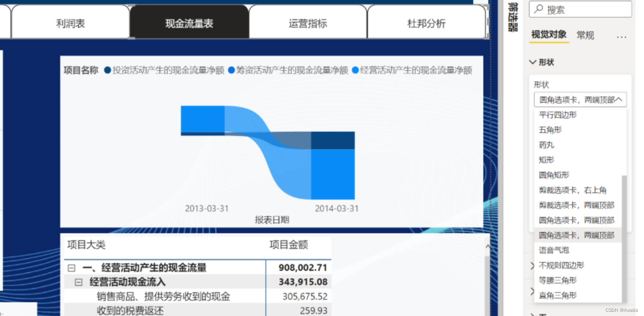
Task: Select the 现金流量表 tab
Action: pos(189,23)
